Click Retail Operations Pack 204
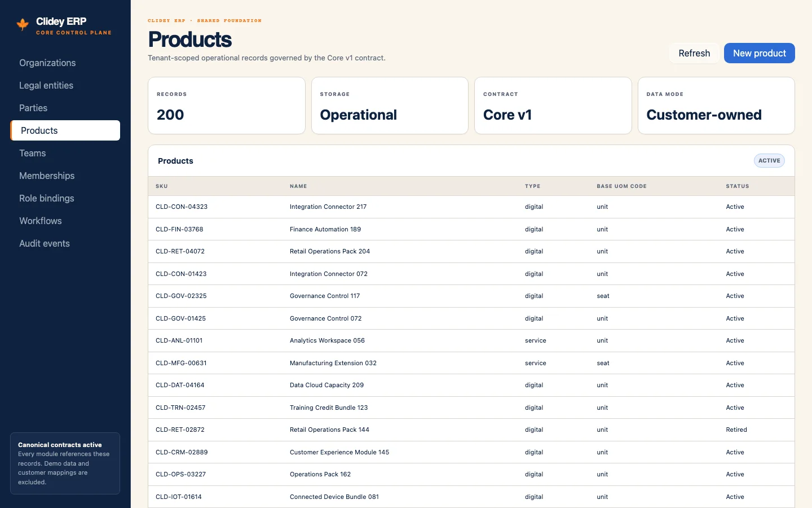 pos(330,251)
